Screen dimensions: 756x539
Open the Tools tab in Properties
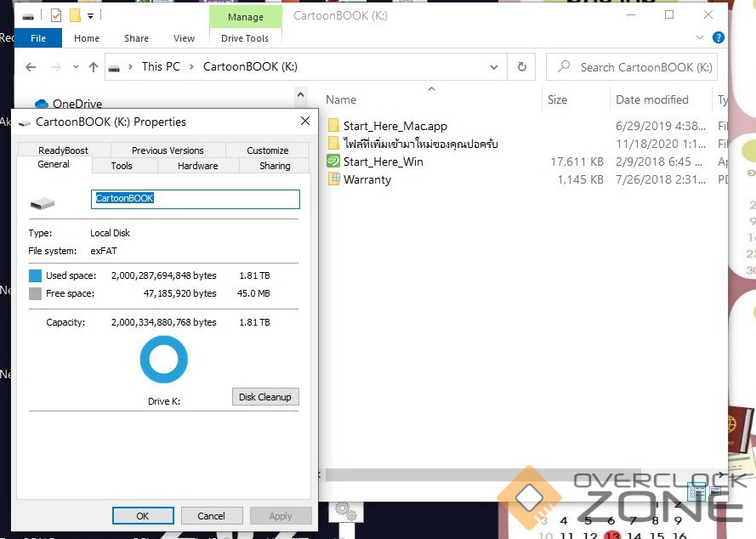(x=122, y=166)
